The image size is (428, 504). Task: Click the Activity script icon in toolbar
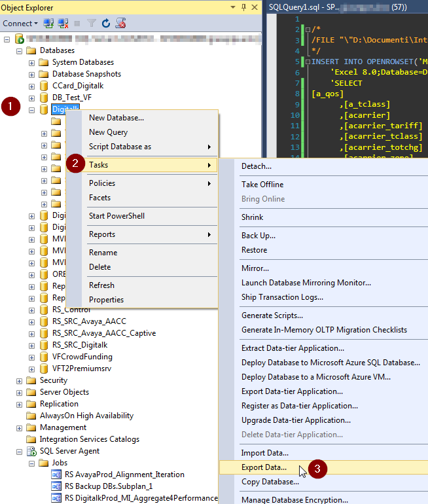pos(121,23)
